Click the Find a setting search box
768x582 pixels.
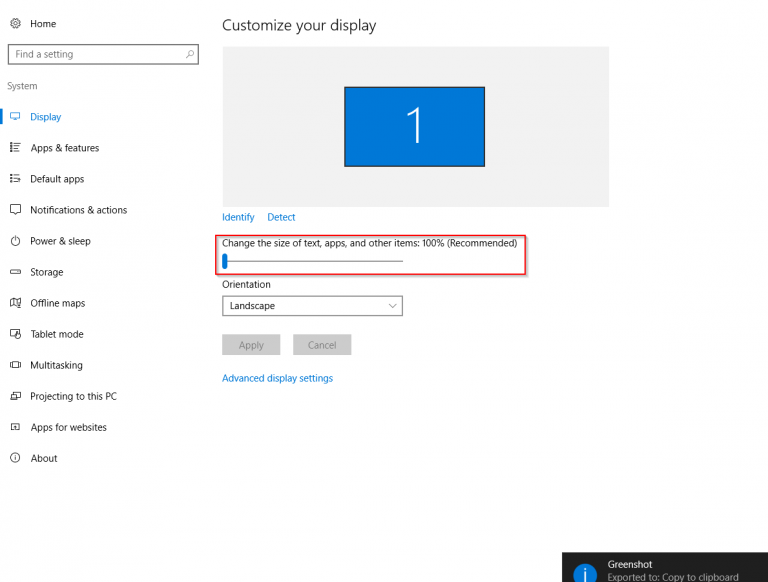pos(95,54)
